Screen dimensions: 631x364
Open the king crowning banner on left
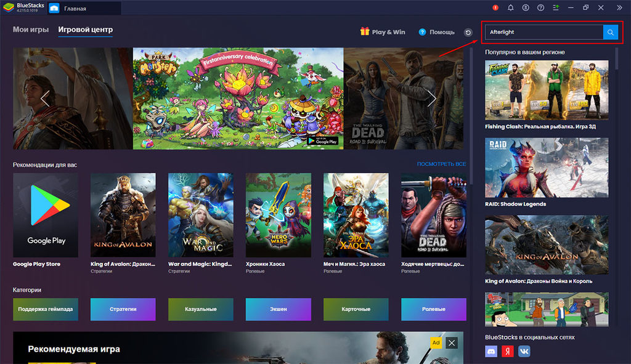73,99
